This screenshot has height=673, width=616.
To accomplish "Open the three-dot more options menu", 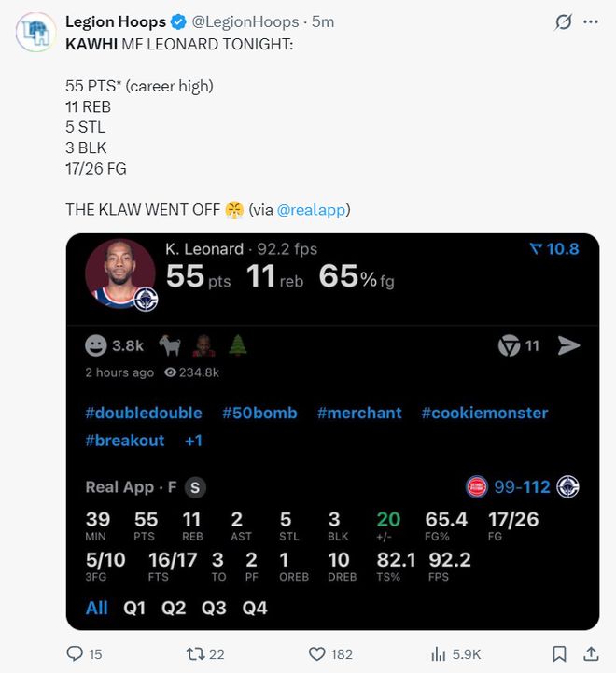I will [591, 21].
